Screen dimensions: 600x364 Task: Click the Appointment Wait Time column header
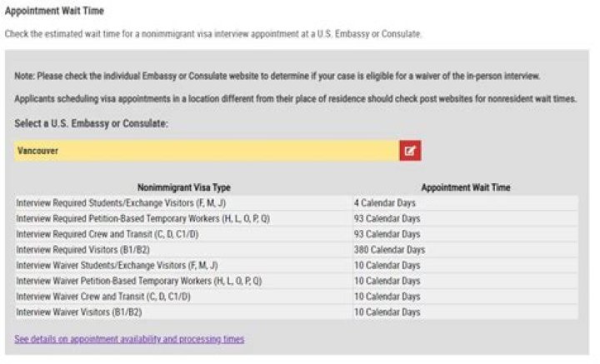coord(466,187)
